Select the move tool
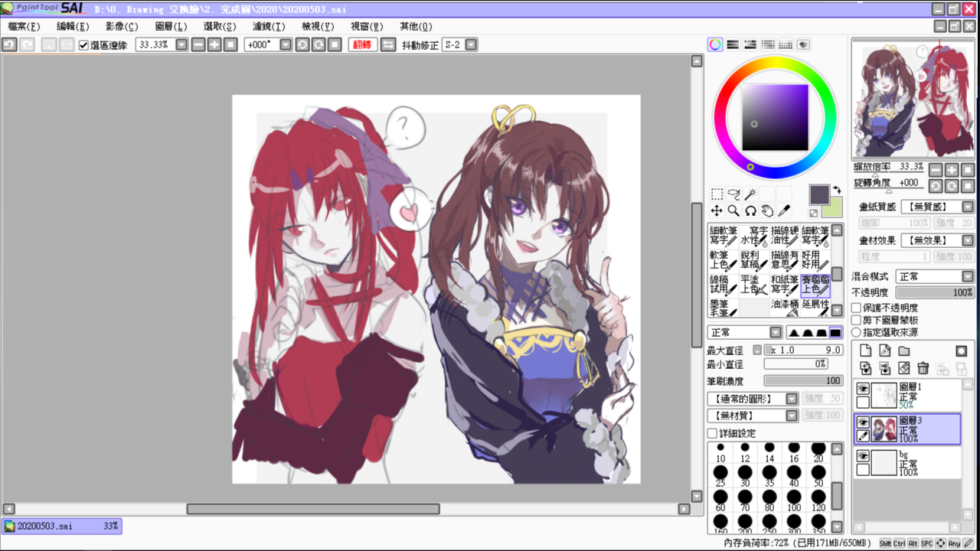 (x=717, y=210)
